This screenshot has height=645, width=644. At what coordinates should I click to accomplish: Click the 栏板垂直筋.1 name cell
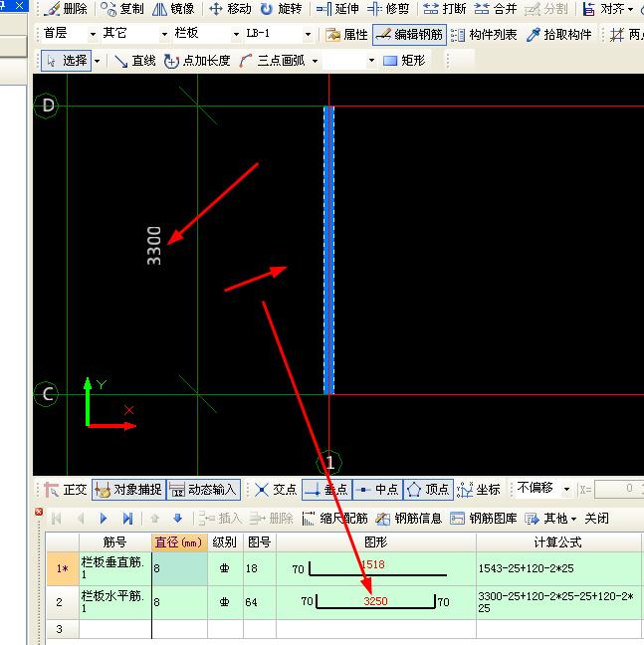[x=115, y=569]
